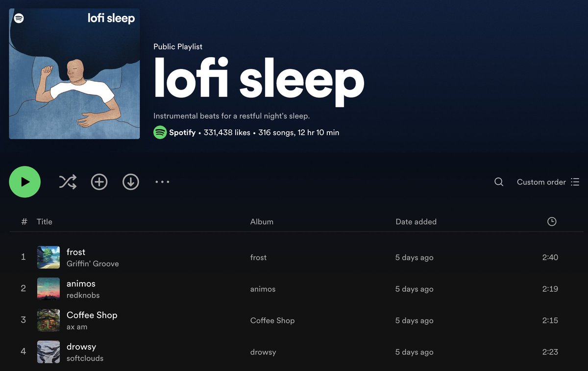Screen dimensions: 588x371
Task: Open the lofi sleep cover art
Action: 74,74
